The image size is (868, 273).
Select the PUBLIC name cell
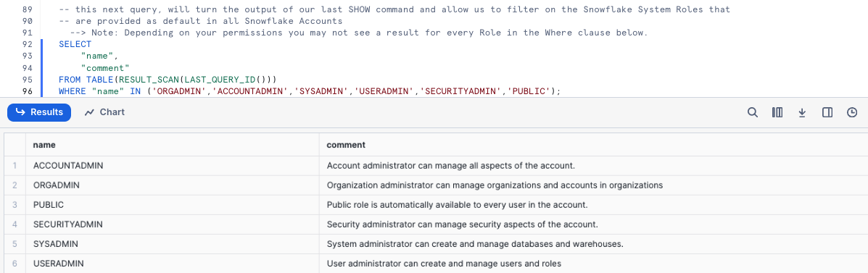[173, 205]
